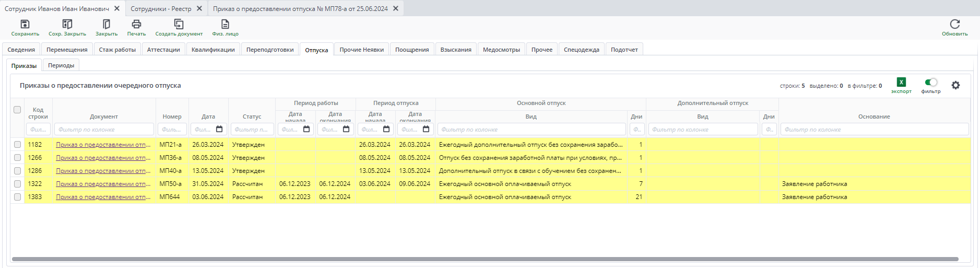Click the Print (Печать) icon
Screen dimensions: 980x268
click(136, 25)
